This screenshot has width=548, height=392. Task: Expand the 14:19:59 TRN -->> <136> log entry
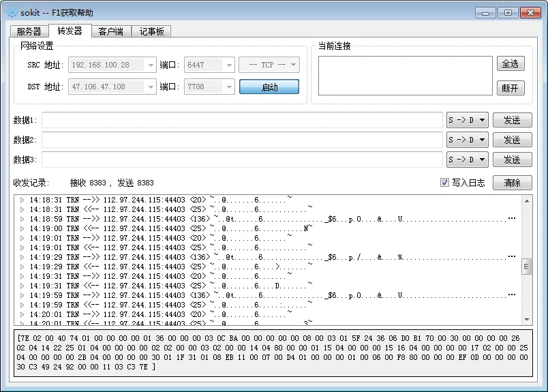[x=22, y=295]
